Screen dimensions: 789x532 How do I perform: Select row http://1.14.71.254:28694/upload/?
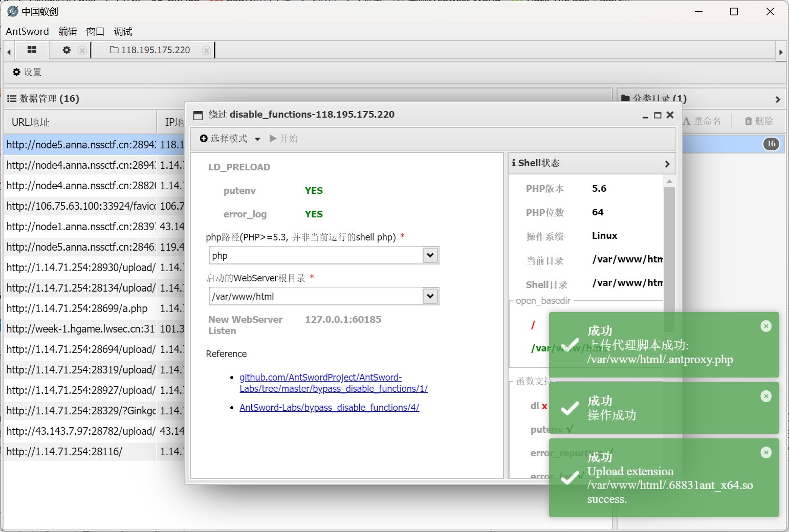(94, 349)
